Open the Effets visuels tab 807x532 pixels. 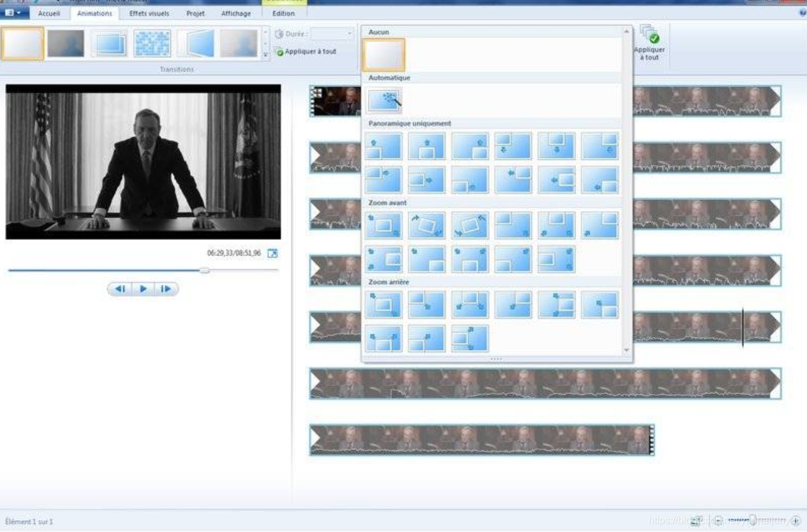coord(149,13)
